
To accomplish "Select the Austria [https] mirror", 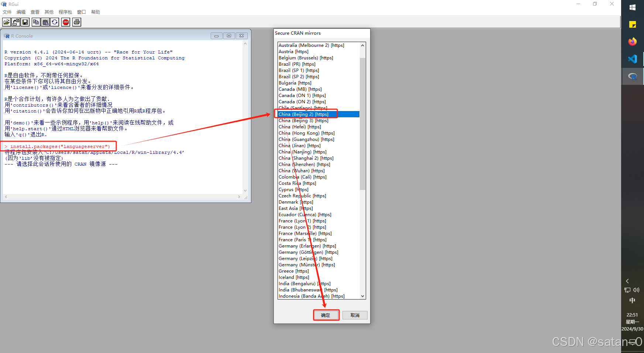I will click(318, 52).
